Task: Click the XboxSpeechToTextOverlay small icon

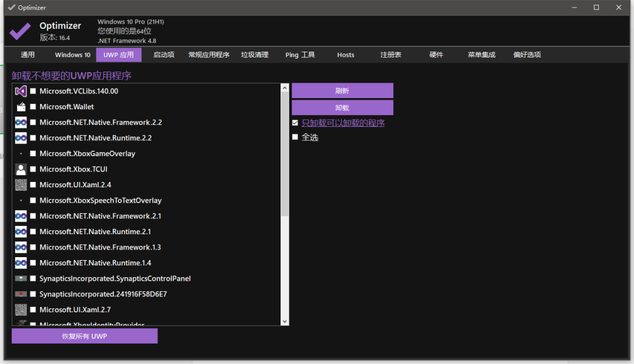Action: pyautogui.click(x=21, y=200)
